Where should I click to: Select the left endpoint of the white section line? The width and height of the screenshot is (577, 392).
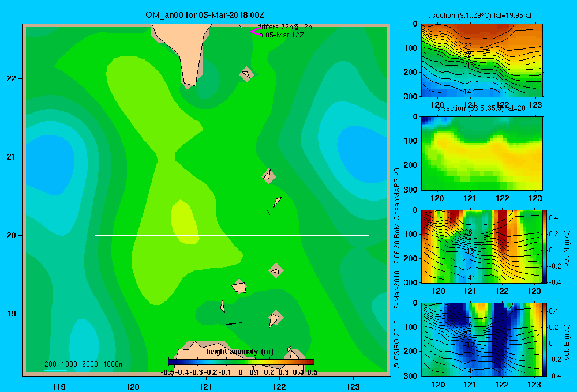click(x=96, y=235)
